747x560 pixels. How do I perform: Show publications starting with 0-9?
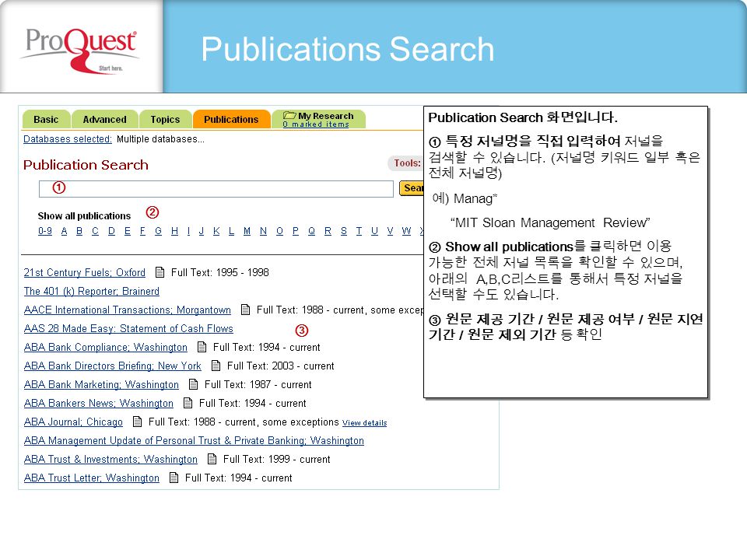[45, 231]
